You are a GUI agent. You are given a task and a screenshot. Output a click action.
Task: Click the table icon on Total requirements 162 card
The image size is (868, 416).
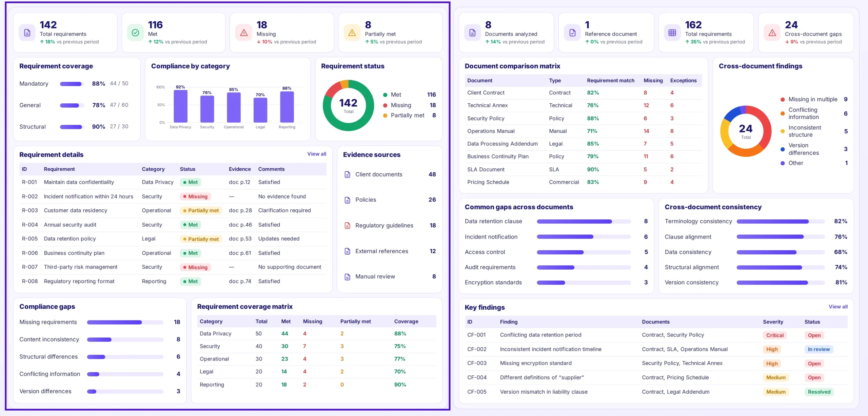(x=672, y=33)
